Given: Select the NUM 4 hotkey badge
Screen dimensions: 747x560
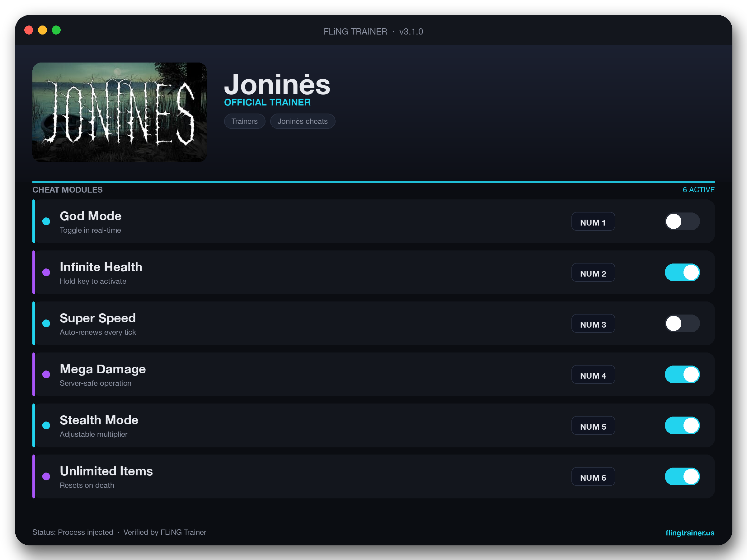Looking at the screenshot, I should 593,374.
